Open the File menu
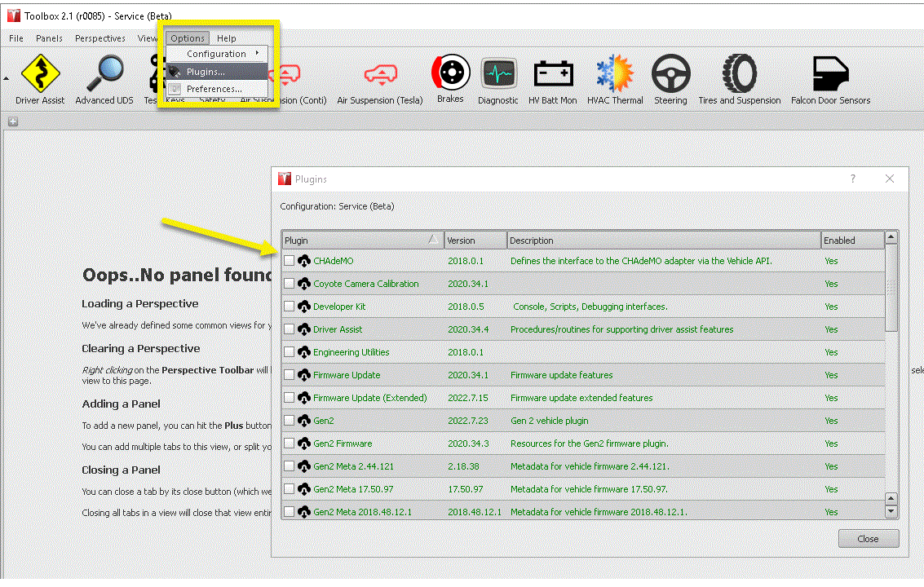Viewport: 924px width, 587px height. (16, 38)
